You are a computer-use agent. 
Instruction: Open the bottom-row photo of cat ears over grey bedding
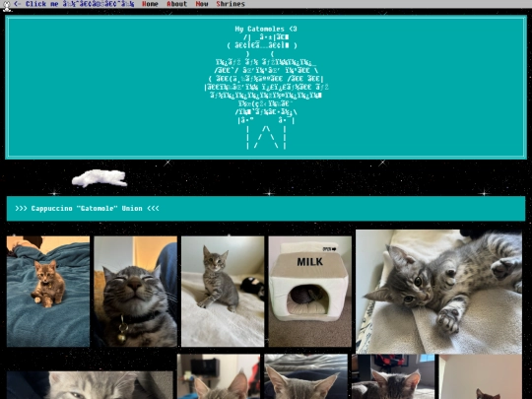[x=305, y=376]
